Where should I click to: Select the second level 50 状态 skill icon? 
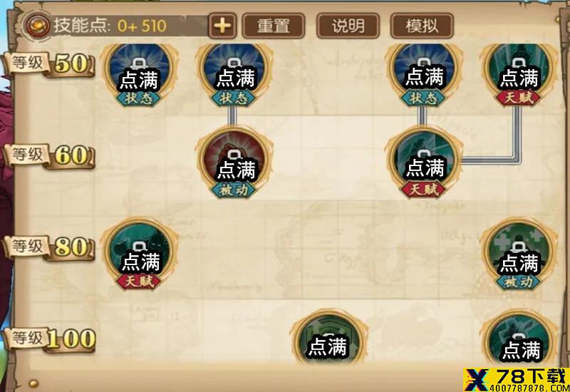[234, 74]
